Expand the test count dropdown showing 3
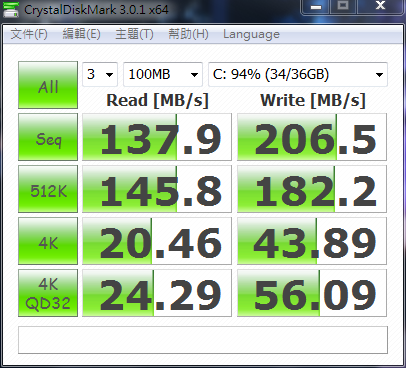The image size is (406, 368). pyautogui.click(x=100, y=74)
